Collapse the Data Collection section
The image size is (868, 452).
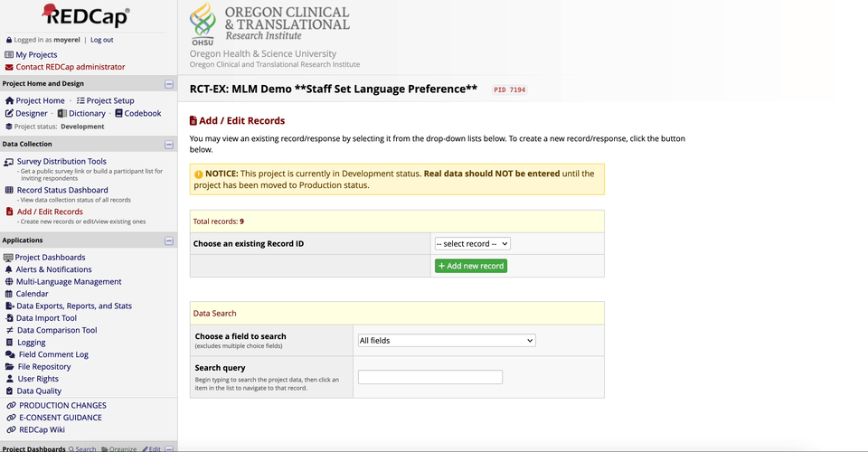pos(169,145)
